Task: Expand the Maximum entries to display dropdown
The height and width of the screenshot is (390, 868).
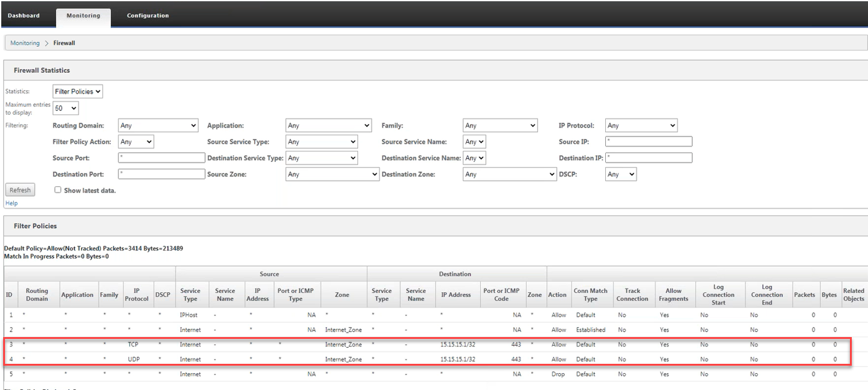Action: pos(66,108)
